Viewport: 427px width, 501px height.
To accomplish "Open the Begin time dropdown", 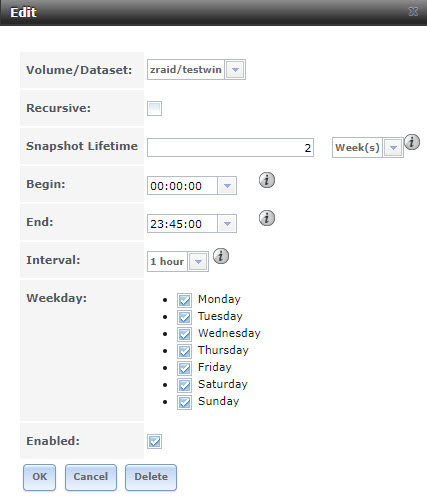I will (x=227, y=186).
